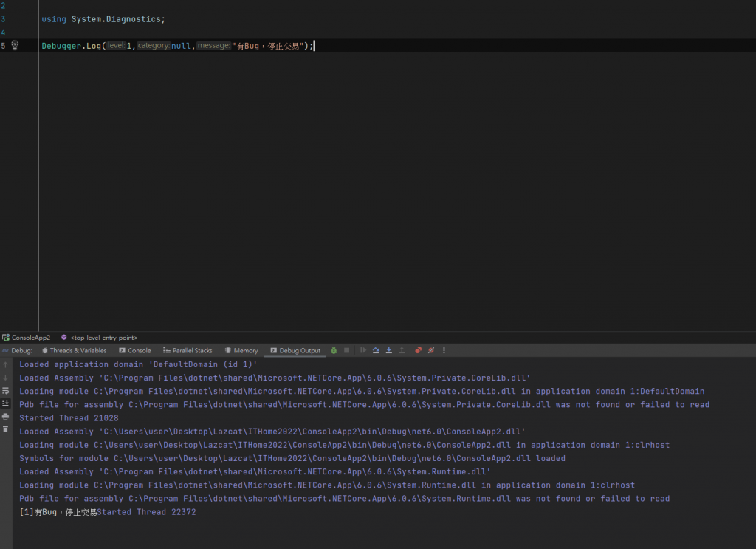Click the Step Out icon
This screenshot has width=756, height=549.
coord(402,351)
